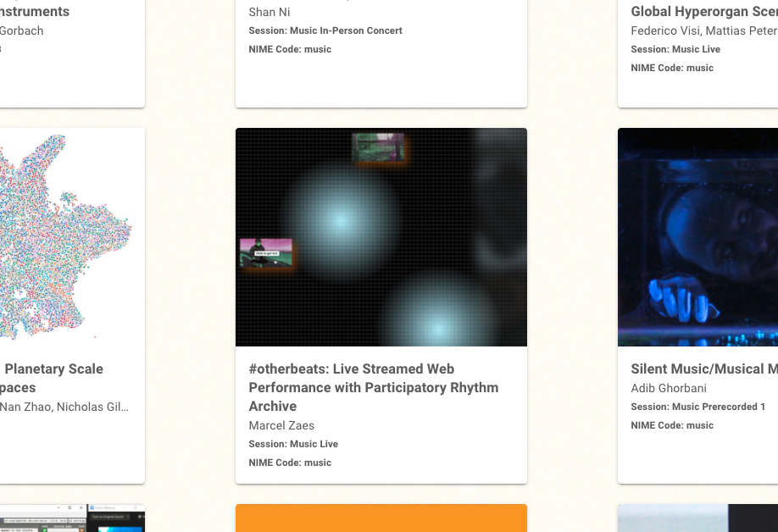The width and height of the screenshot is (778, 532).
Task: Click 'NIME Code: music' under Federico Visi
Action: pyautogui.click(x=672, y=68)
